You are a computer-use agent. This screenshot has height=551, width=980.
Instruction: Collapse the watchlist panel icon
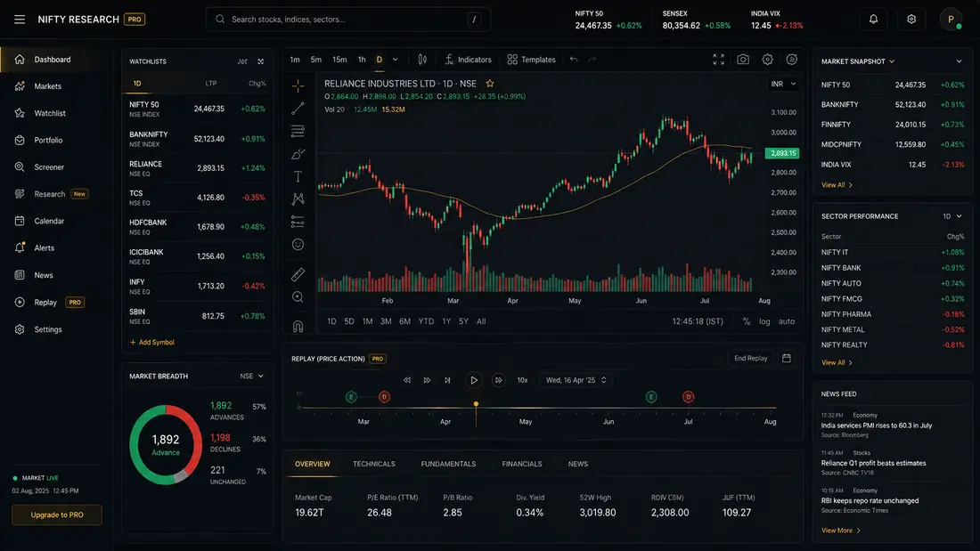(261, 61)
